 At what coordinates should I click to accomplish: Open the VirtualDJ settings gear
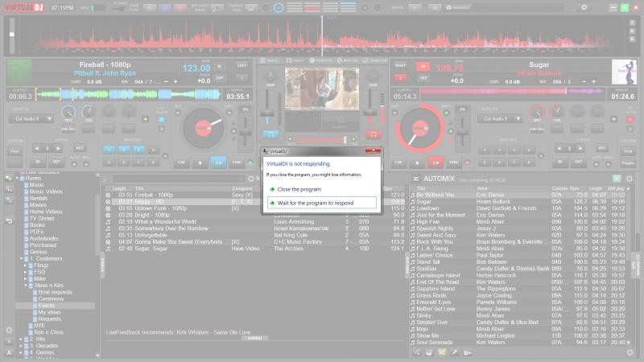click(584, 7)
